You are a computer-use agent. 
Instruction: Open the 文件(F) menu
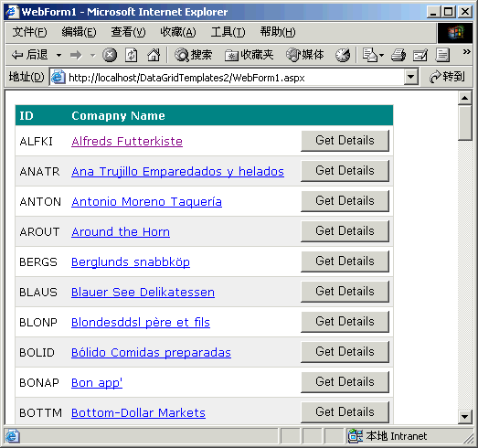[x=30, y=32]
